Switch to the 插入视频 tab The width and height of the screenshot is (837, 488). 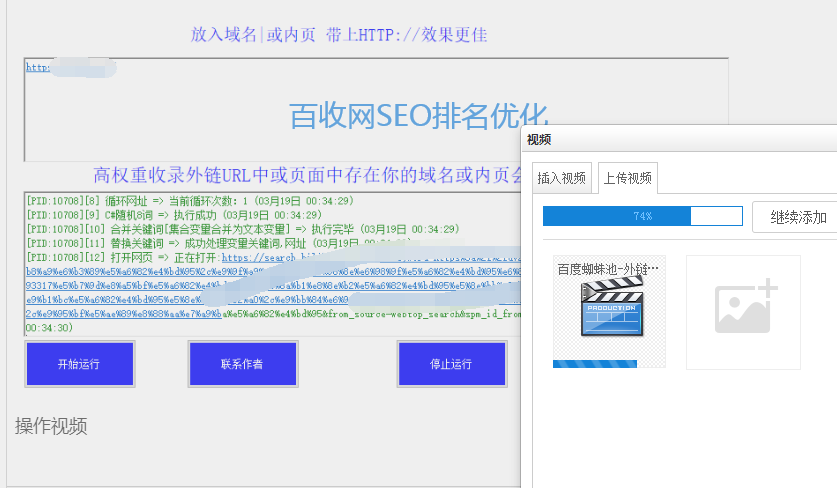(562, 178)
